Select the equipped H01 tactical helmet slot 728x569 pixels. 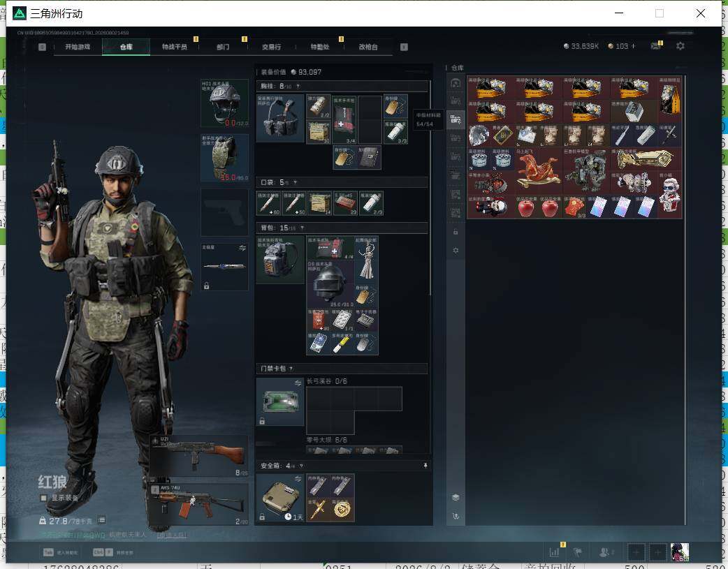pyautogui.click(x=224, y=103)
